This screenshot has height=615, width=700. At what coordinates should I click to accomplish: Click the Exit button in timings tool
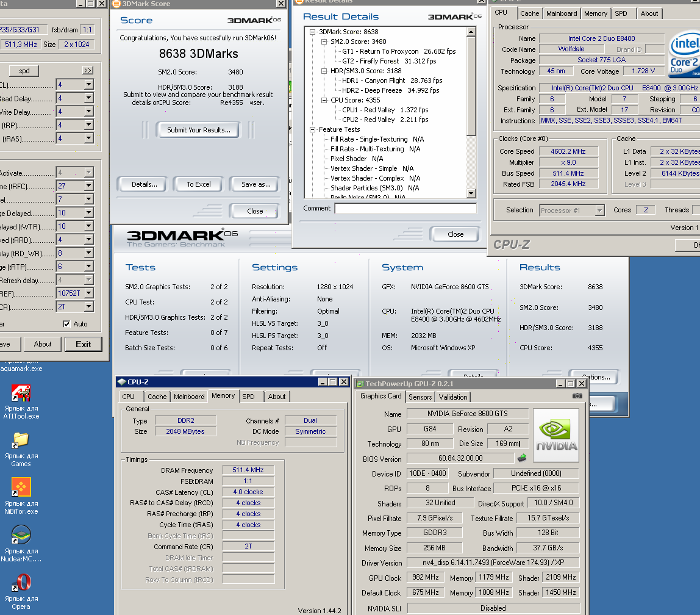click(83, 344)
